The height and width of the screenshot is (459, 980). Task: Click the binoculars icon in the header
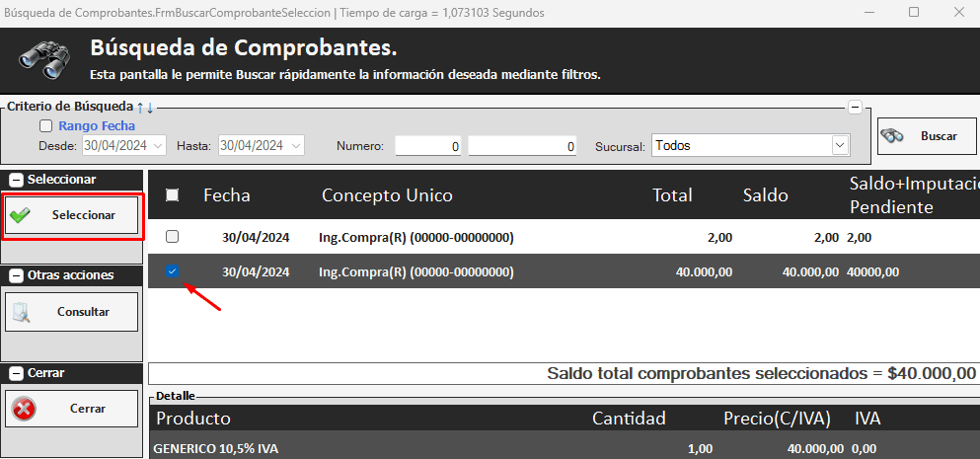point(44,60)
